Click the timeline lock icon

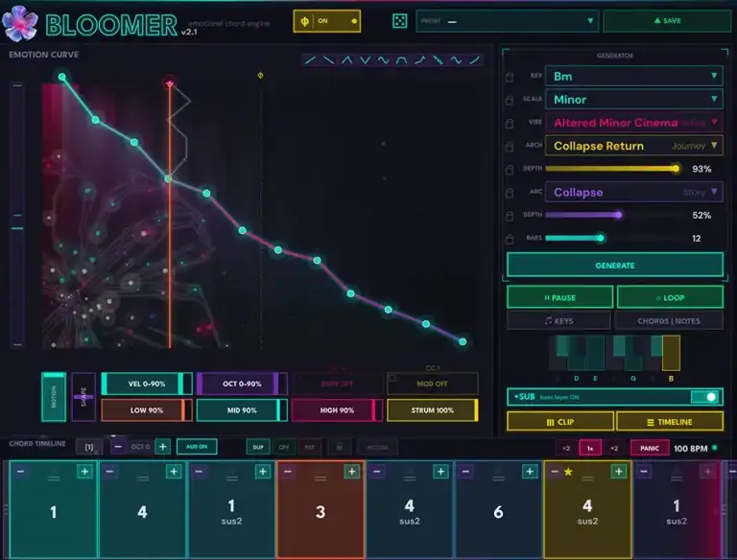pyautogui.click(x=339, y=447)
